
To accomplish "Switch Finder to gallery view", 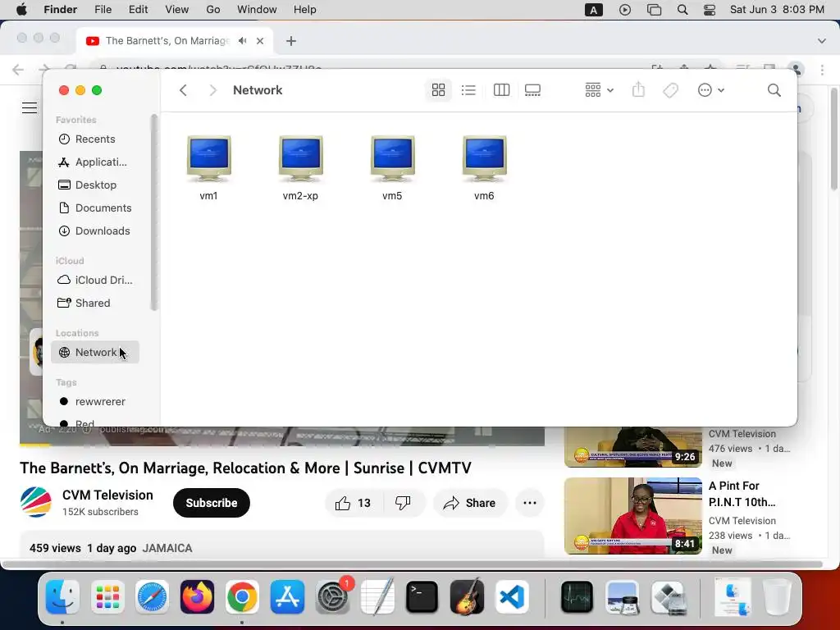I will point(532,90).
